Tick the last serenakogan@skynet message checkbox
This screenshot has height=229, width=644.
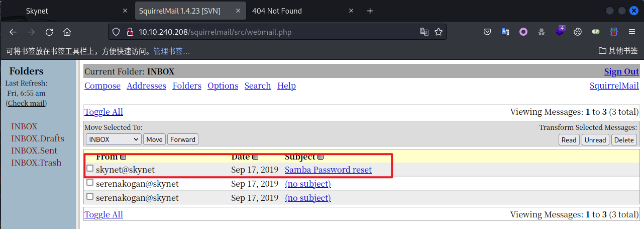click(x=90, y=196)
